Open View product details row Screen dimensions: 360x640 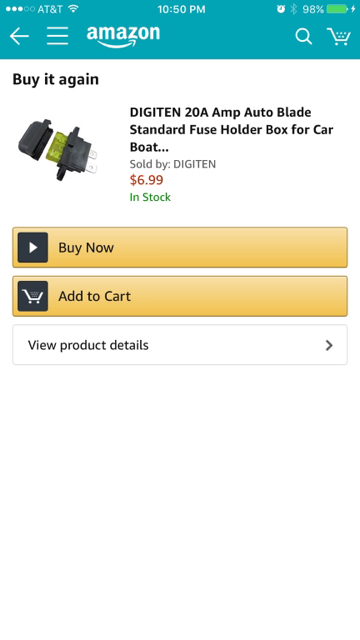coord(180,345)
